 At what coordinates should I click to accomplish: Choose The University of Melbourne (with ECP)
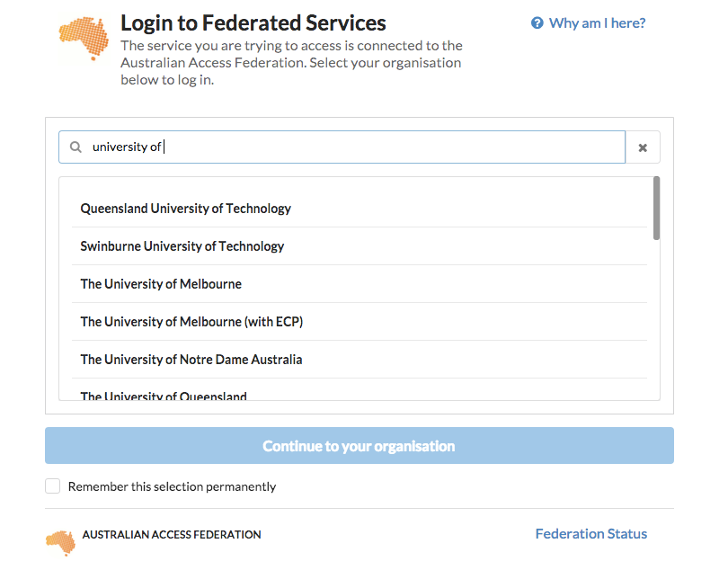click(360, 321)
